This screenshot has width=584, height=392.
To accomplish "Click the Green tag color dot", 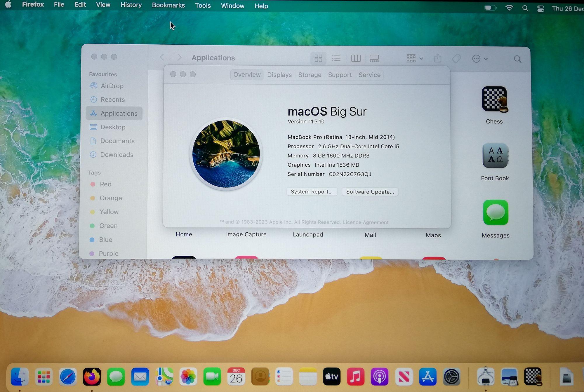I will click(92, 226).
